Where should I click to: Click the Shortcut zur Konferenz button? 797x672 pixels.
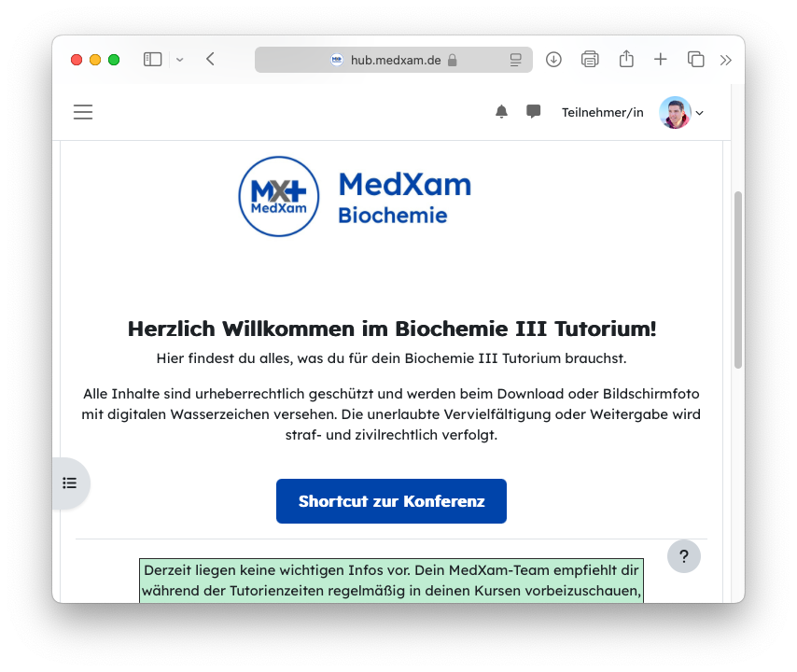[x=391, y=501]
